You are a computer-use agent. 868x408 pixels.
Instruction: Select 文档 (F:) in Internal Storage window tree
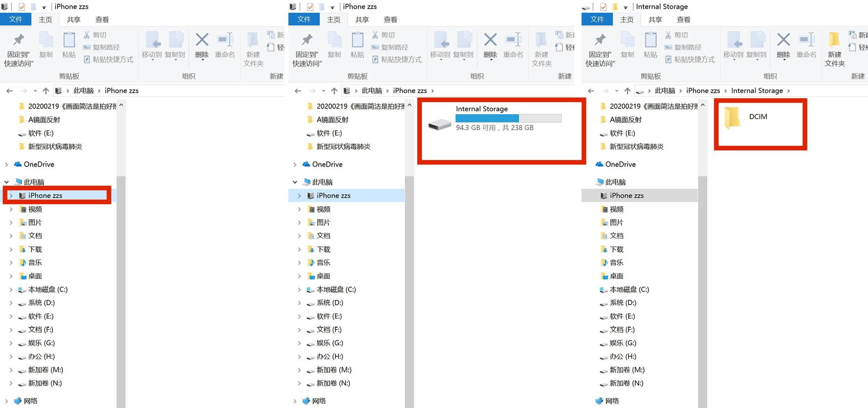pyautogui.click(x=622, y=330)
